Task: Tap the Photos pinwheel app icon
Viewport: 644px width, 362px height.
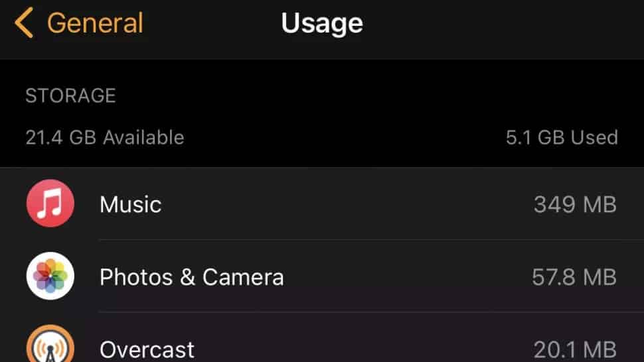Action: pyautogui.click(x=50, y=276)
